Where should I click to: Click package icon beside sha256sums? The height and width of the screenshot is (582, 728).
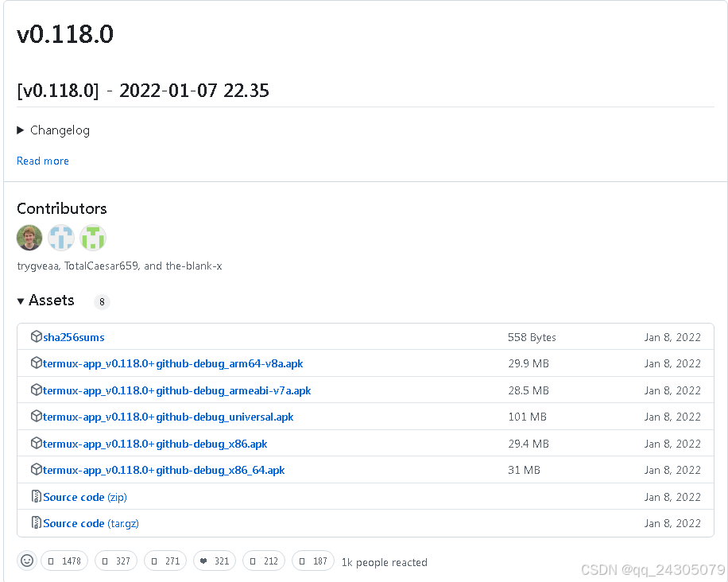point(37,336)
